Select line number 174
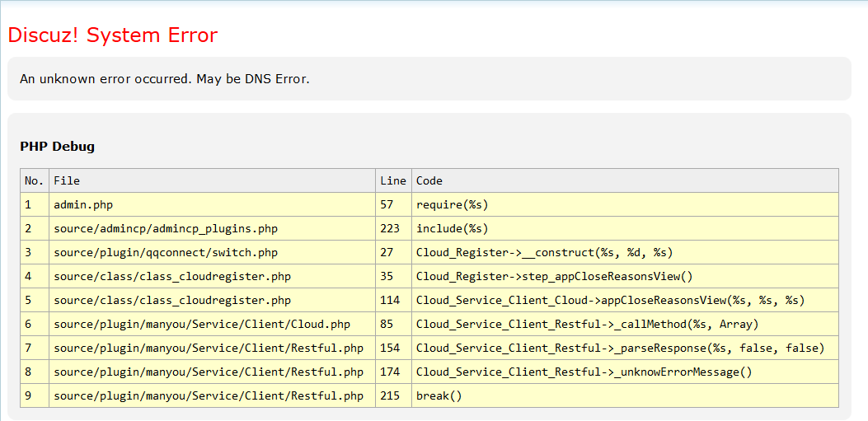 393,372
